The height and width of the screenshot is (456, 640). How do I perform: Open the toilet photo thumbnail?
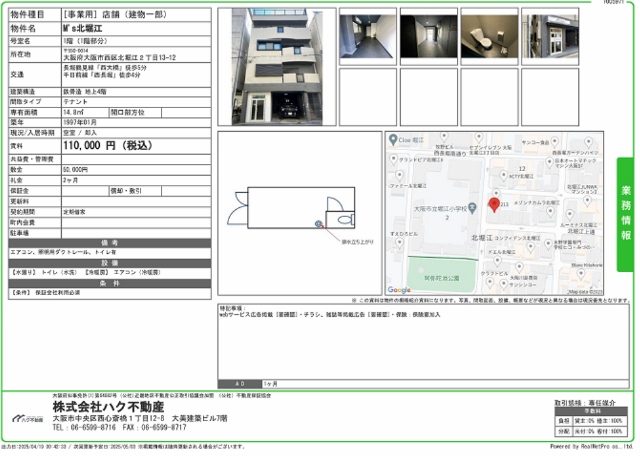[490, 35]
